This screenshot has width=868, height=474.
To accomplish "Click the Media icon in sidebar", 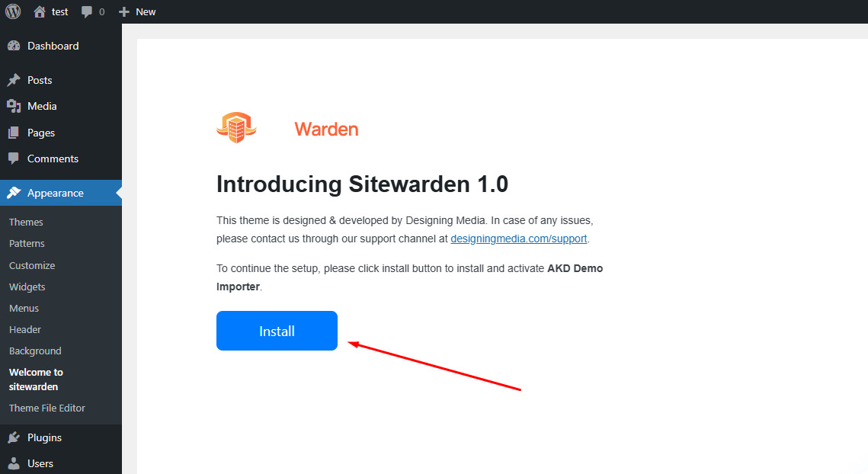I will (x=14, y=107).
